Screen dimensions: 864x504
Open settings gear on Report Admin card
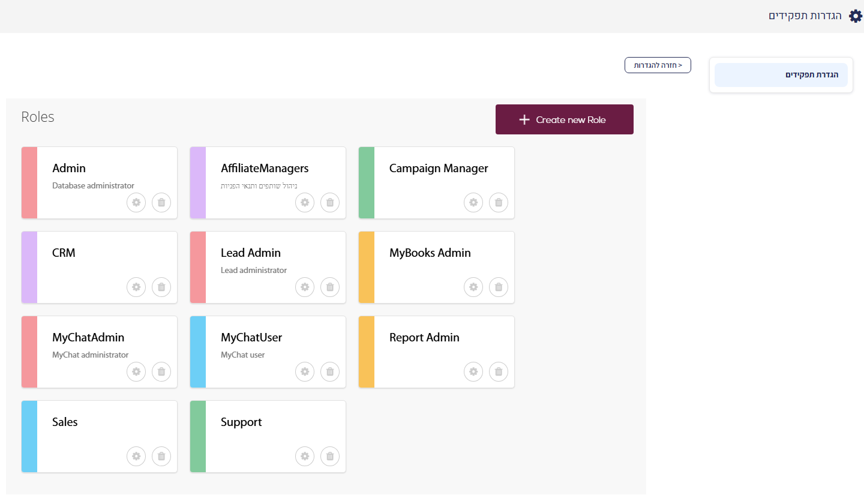pos(473,372)
